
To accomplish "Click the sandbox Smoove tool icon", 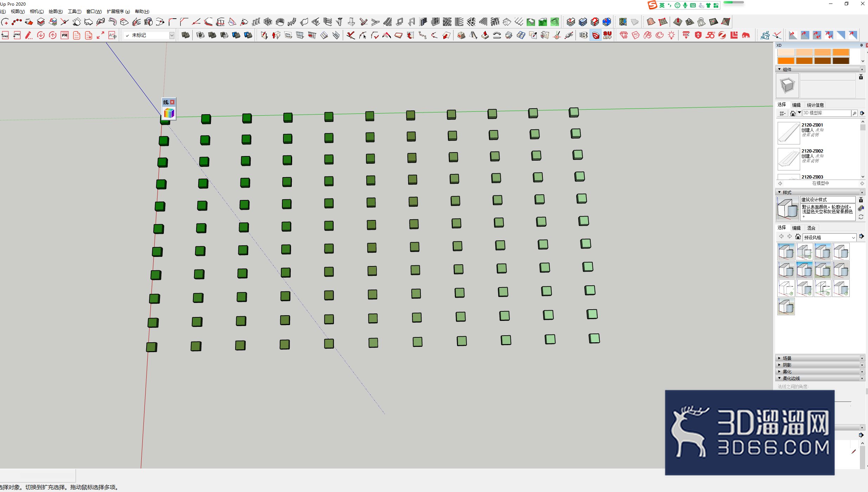I will 677,22.
